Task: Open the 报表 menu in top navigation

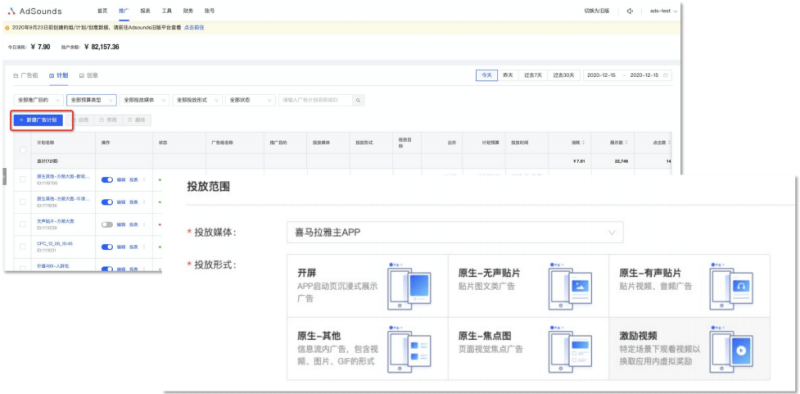Action: point(145,11)
